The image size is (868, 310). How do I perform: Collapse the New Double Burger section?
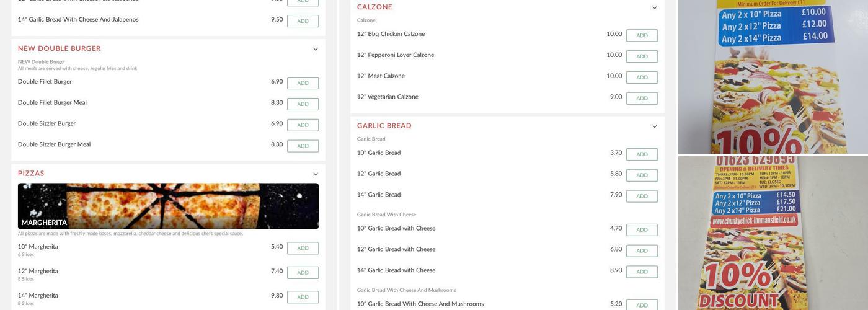pyautogui.click(x=316, y=50)
